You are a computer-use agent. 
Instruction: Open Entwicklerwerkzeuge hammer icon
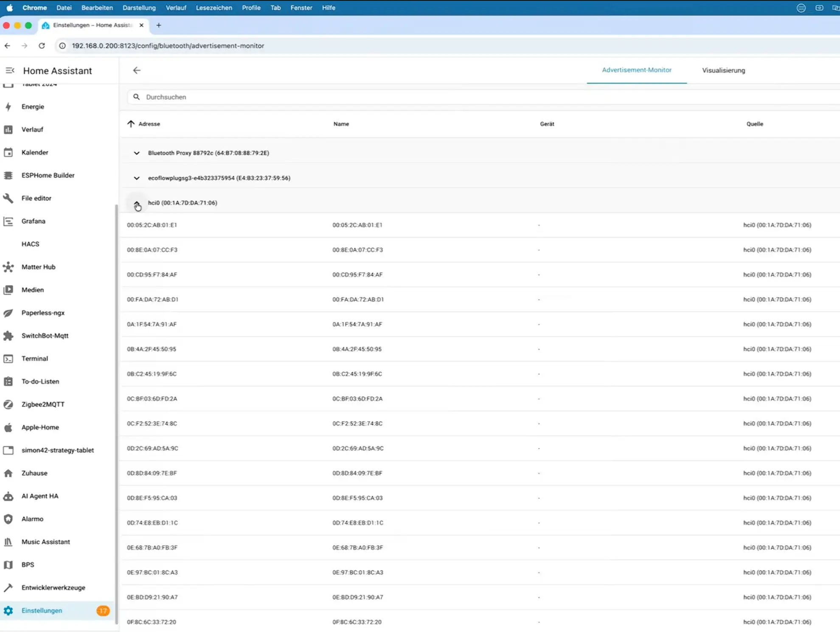8,587
